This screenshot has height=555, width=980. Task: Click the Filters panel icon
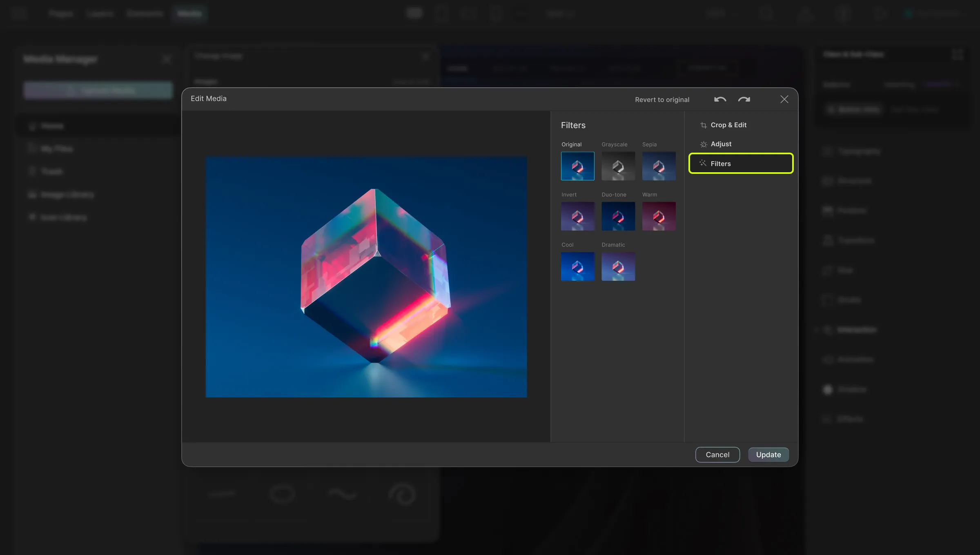(703, 164)
